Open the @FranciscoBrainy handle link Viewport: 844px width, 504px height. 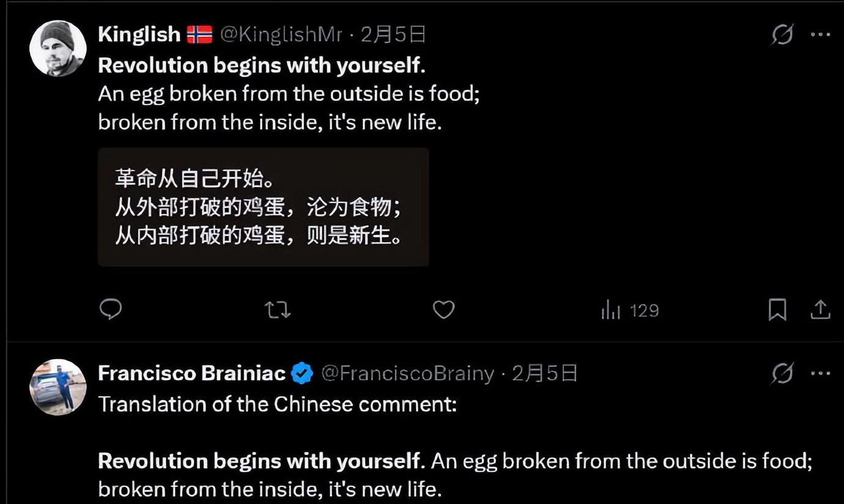(x=407, y=373)
